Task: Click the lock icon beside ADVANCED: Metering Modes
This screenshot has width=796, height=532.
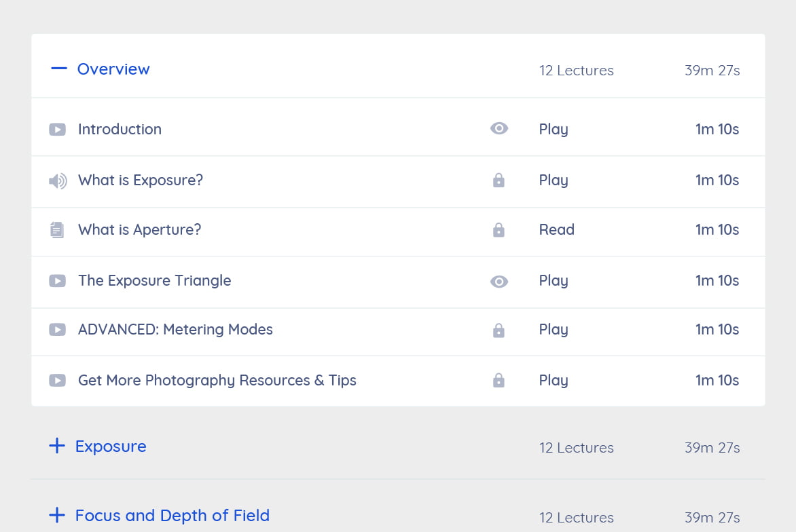Action: (x=499, y=330)
